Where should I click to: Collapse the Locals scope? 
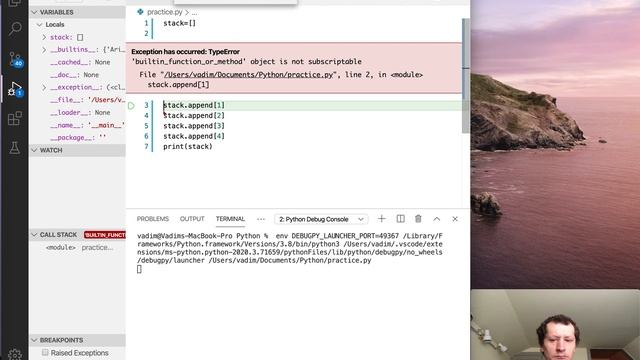tap(40, 24)
